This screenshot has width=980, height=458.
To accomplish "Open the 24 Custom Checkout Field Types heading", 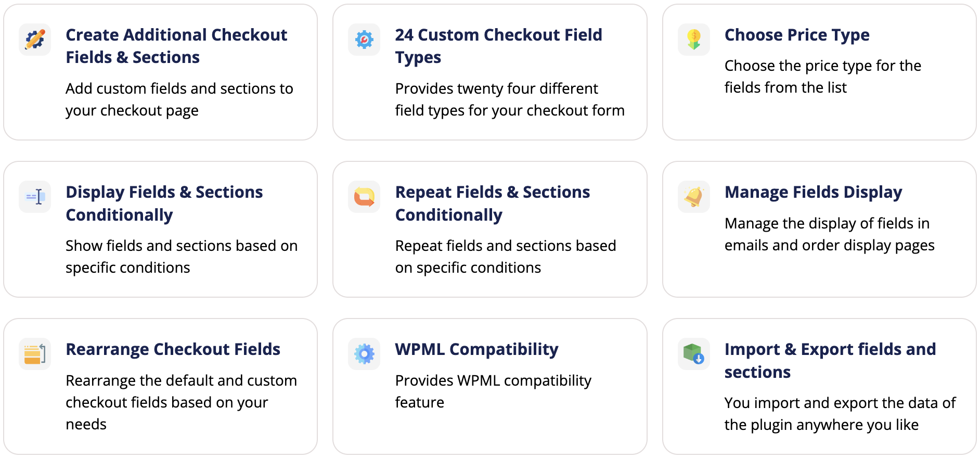I will pyautogui.click(x=498, y=46).
